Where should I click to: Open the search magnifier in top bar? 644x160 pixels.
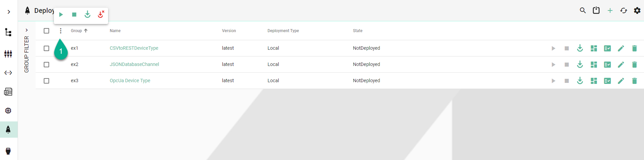(x=583, y=10)
